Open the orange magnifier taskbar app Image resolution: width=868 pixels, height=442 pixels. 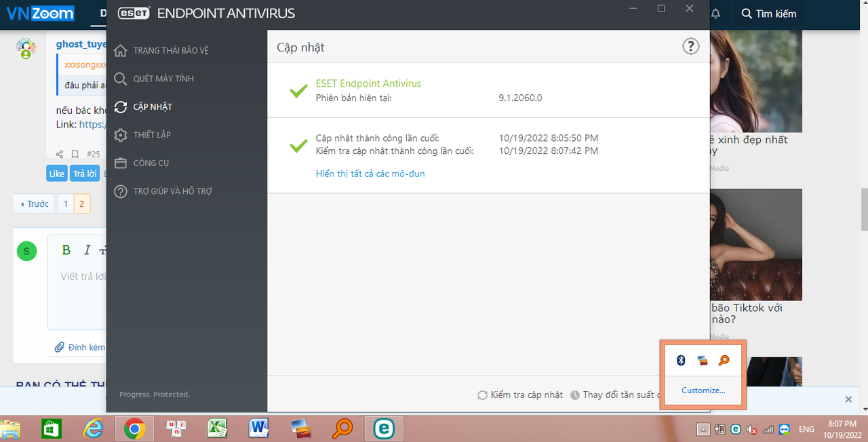[342, 428]
